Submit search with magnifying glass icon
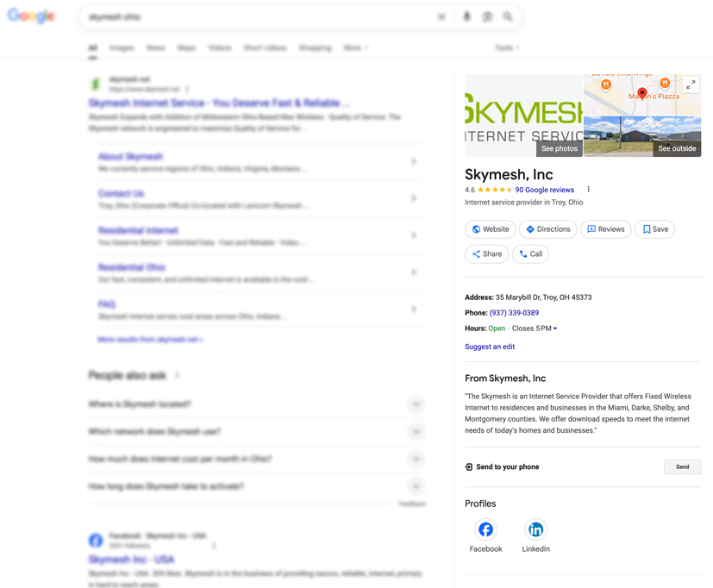This screenshot has width=713, height=588. [508, 17]
